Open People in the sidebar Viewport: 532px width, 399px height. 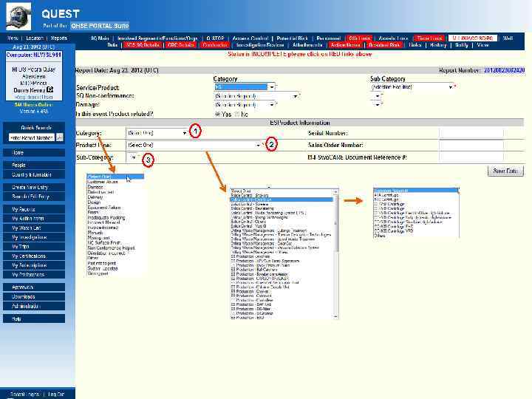(34, 166)
